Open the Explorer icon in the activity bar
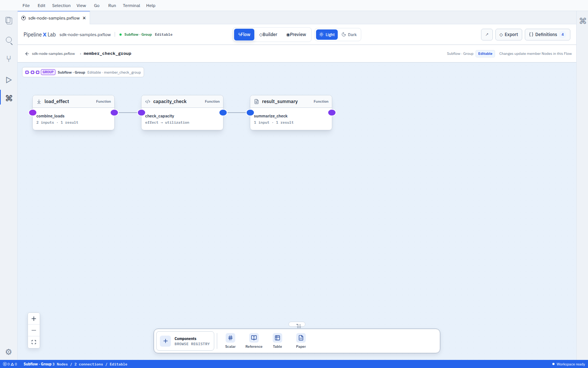This screenshot has width=588, height=368. pos(9,21)
